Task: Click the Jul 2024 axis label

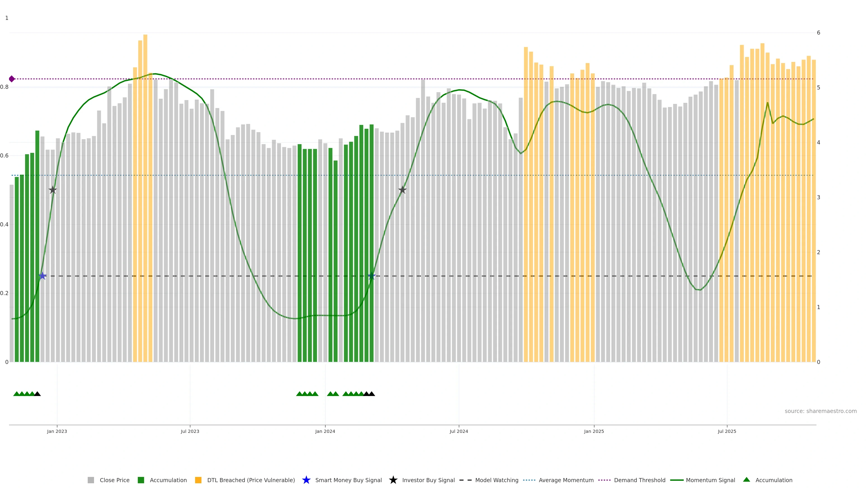Action: click(459, 432)
